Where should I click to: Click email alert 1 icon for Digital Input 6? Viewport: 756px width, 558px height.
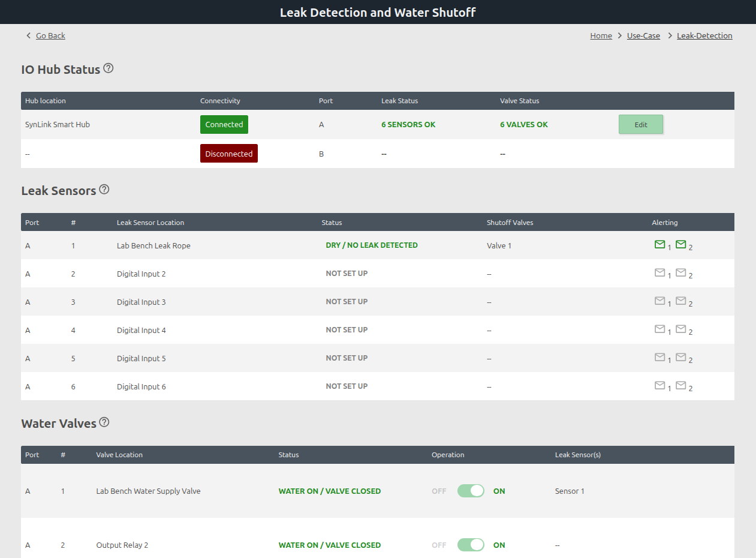[x=659, y=385]
